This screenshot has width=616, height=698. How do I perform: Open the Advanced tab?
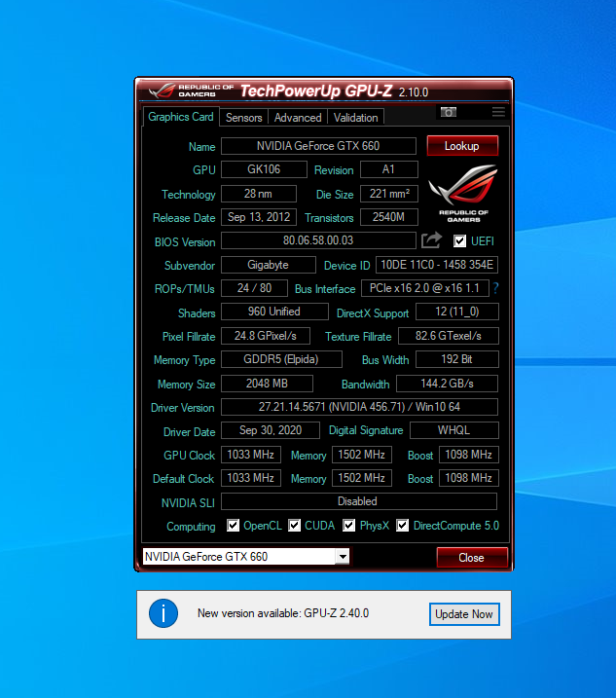298,118
